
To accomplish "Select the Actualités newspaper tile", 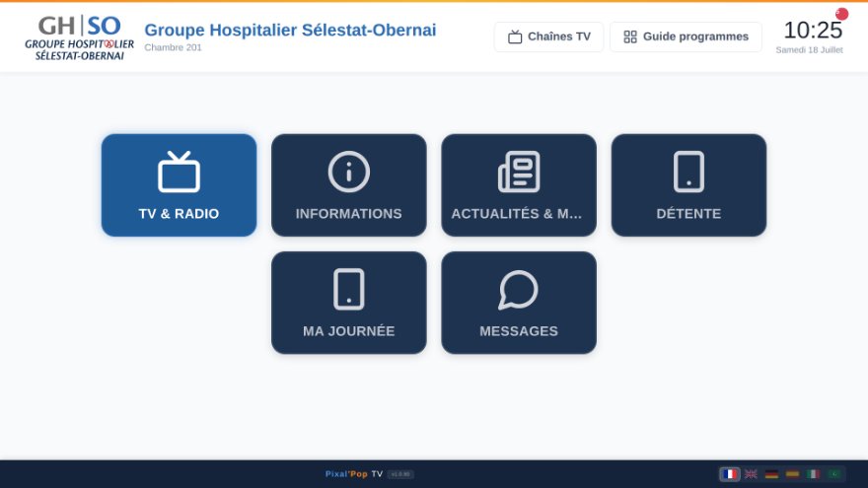I will coord(519,185).
